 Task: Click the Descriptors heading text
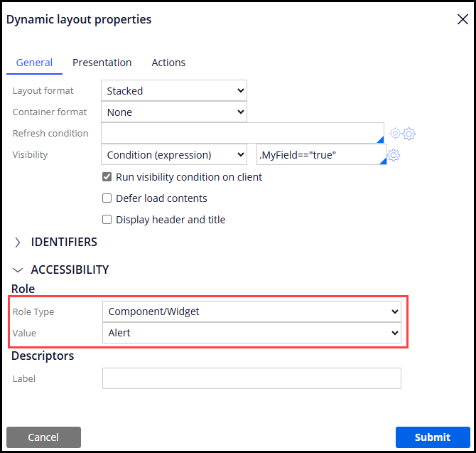[43, 356]
